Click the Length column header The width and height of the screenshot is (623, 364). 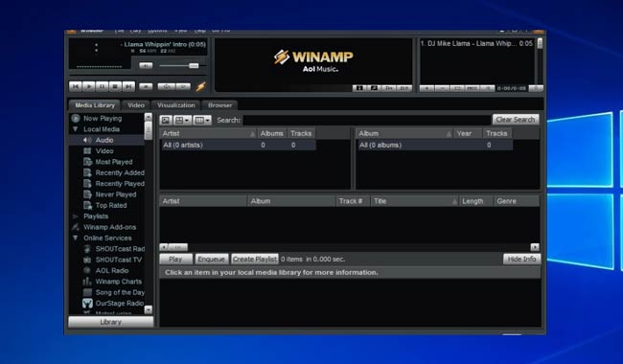475,201
